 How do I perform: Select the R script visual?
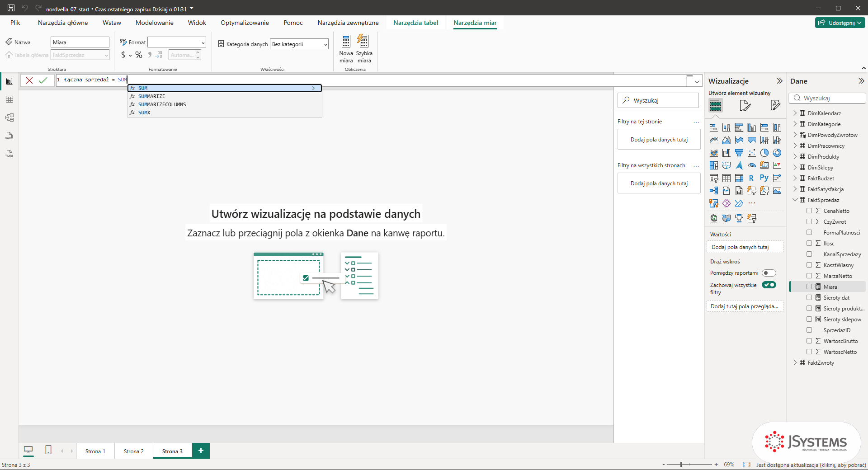pyautogui.click(x=751, y=178)
